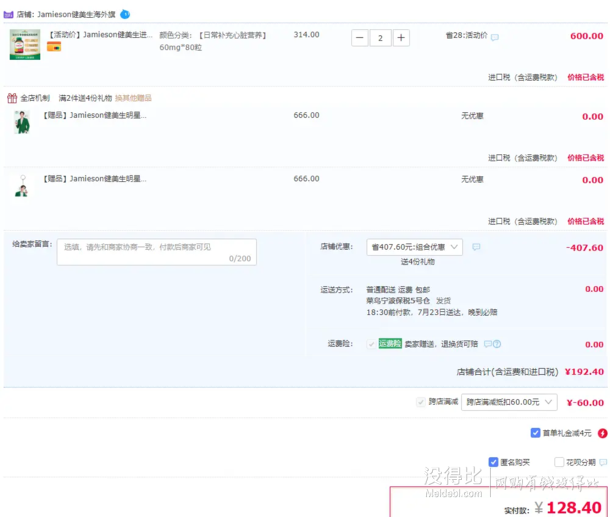Click the comment icon beside 省28:活动价
Image resolution: width=610 pixels, height=517 pixels.
[494, 37]
